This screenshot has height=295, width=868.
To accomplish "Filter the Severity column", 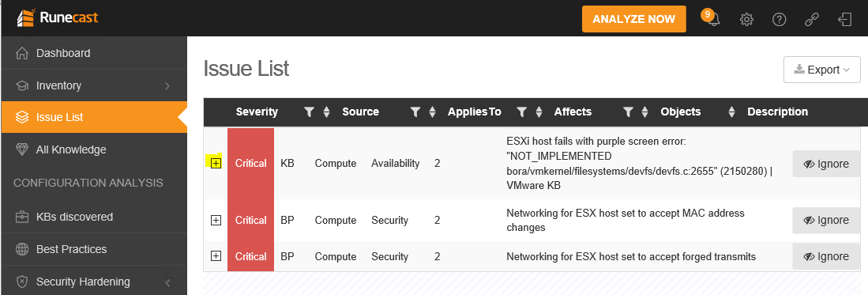I will (x=309, y=112).
